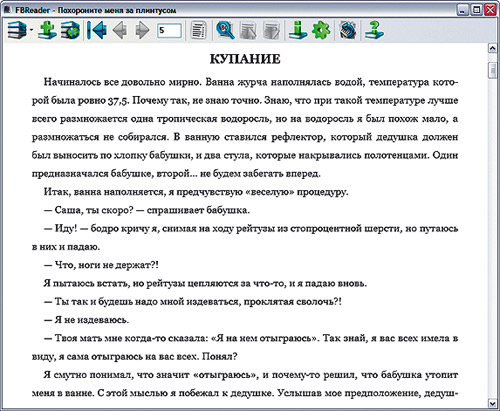Image resolution: width=500 pixels, height=411 pixels.
Task: Add a book file to the library
Action: point(47,30)
